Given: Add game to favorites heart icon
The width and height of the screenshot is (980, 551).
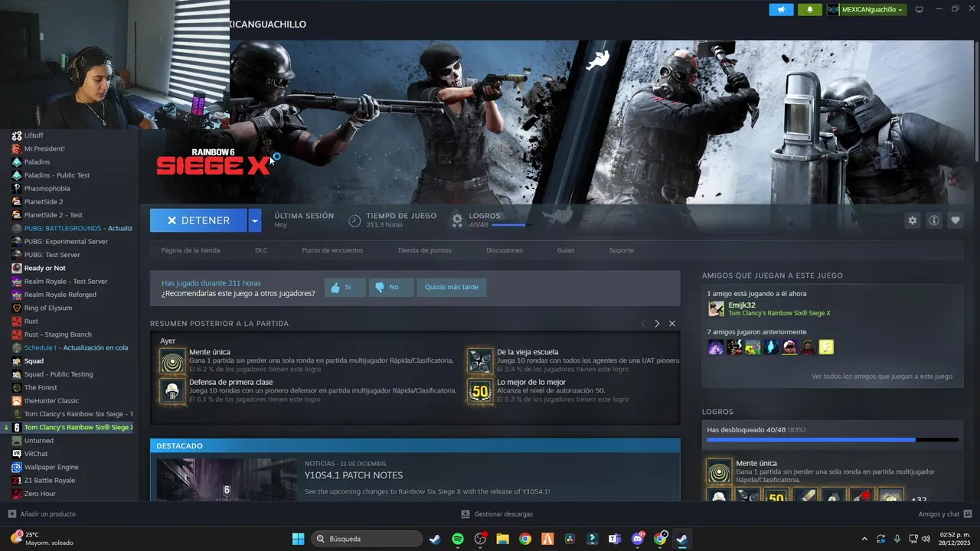Looking at the screenshot, I should tap(955, 220).
